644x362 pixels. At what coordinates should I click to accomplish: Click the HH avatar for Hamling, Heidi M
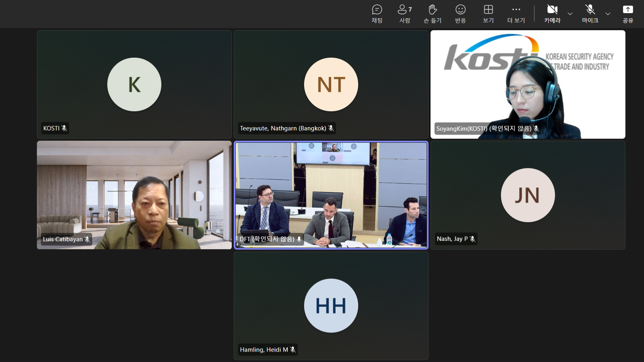tap(331, 306)
